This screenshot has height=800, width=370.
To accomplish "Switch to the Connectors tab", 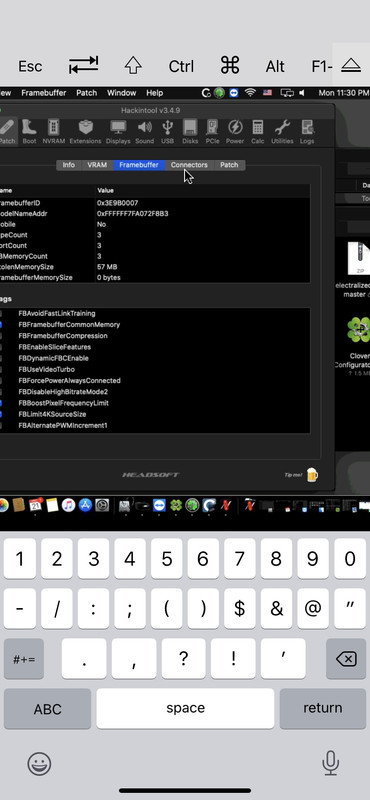I will click(x=189, y=165).
